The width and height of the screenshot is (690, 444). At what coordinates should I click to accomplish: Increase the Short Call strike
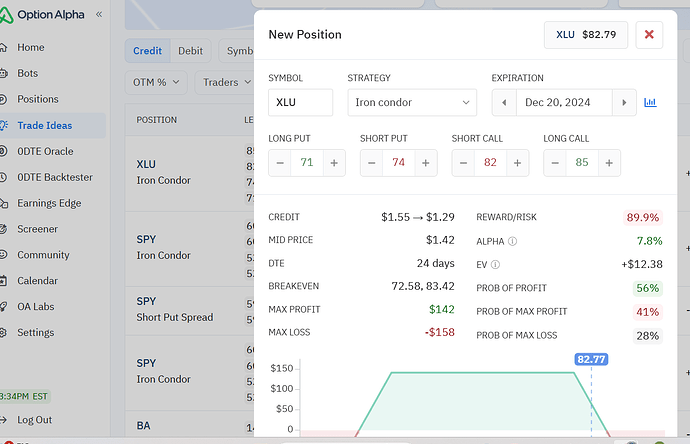tap(517, 163)
